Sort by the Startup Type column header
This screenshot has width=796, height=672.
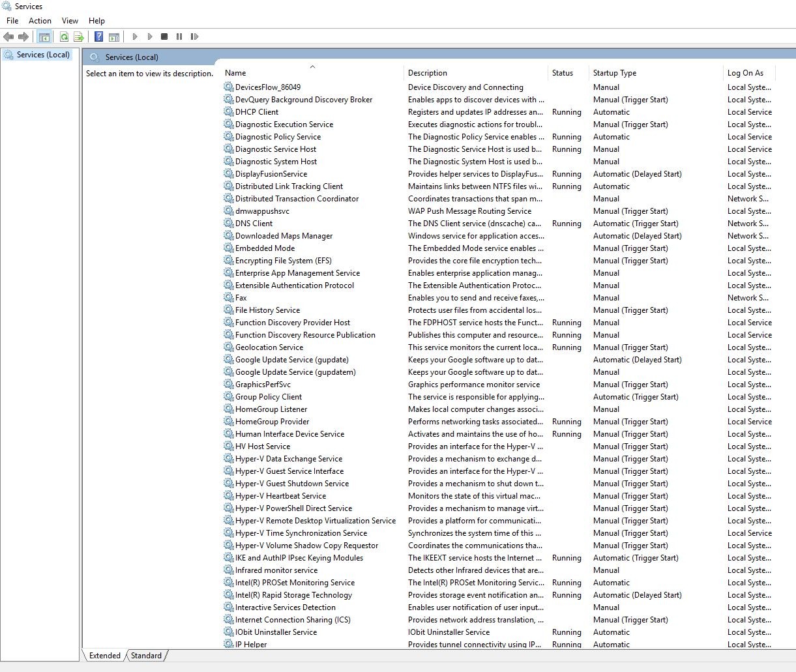pos(656,73)
